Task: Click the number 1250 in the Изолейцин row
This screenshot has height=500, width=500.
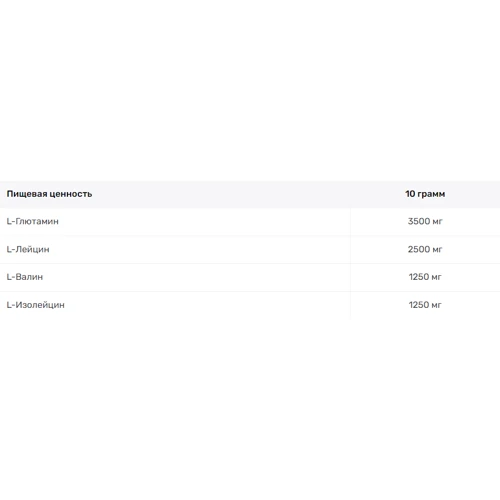Action: 419,305
